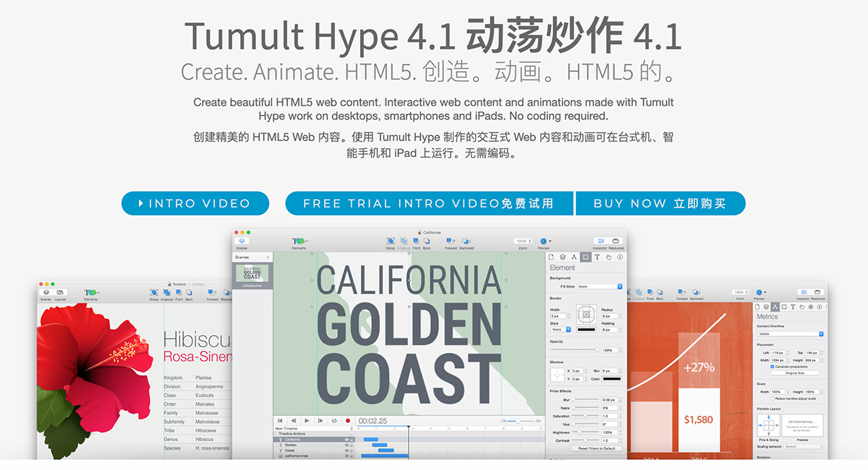
Task: Enable loop playback in the timeline
Action: [x=333, y=419]
